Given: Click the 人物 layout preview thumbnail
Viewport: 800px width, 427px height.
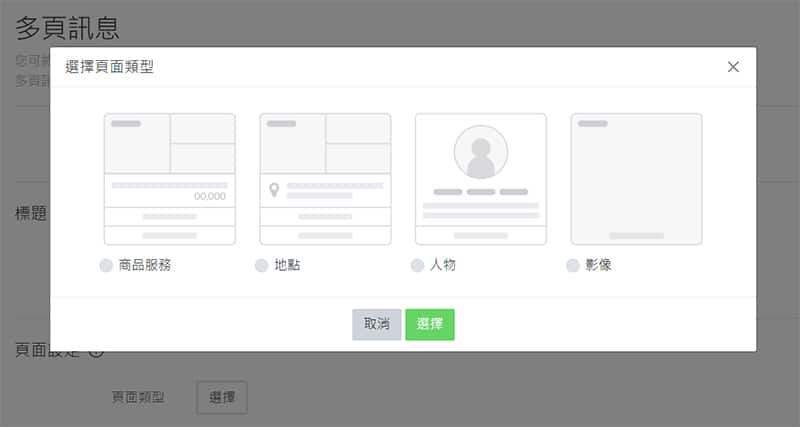Looking at the screenshot, I should [x=481, y=179].
